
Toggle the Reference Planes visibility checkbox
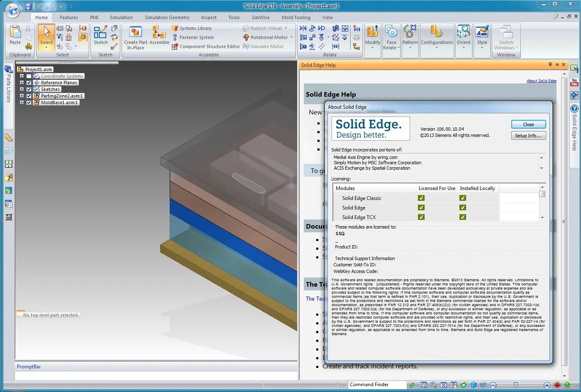pos(29,83)
